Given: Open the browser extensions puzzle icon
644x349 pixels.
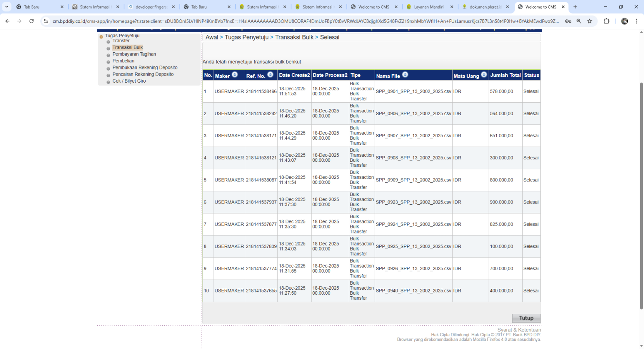Looking at the screenshot, I should 606,21.
